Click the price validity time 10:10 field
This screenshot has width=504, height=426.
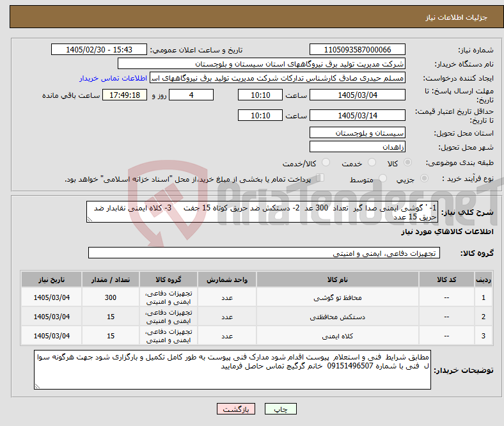pyautogui.click(x=260, y=115)
